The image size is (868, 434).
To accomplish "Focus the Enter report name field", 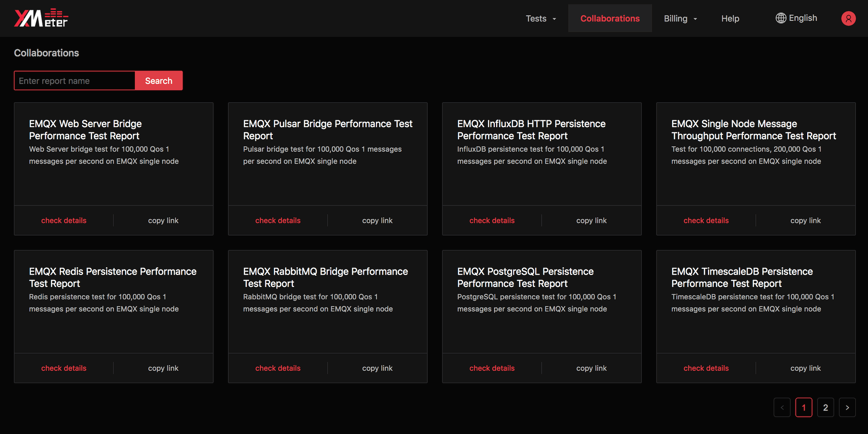I will 74,81.
